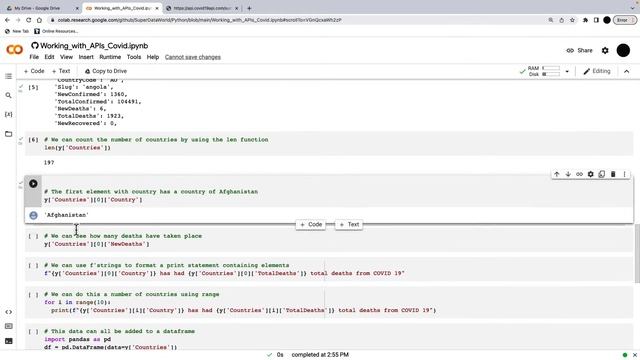The image size is (640, 360).
Task: Click the len(y['Countries']) code line
Action: click(x=78, y=148)
